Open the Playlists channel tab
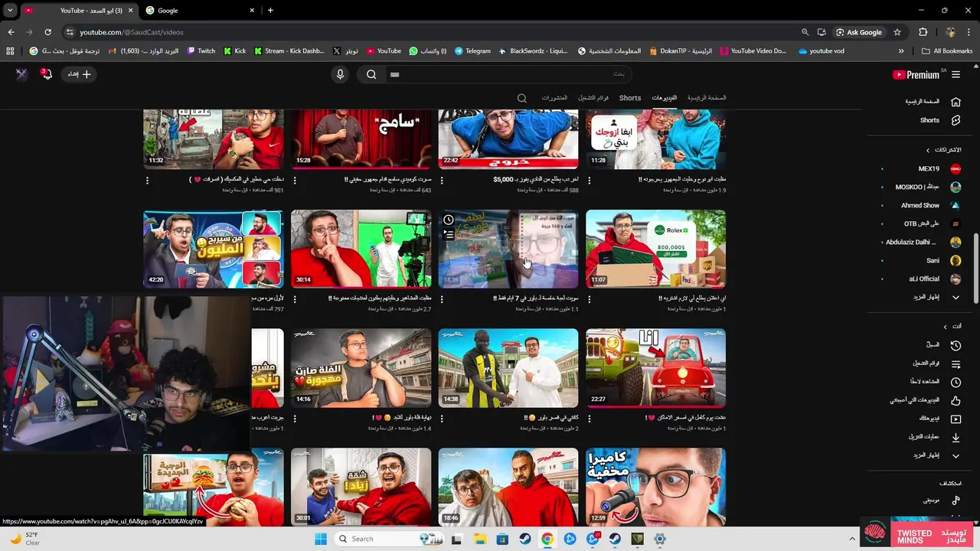The height and width of the screenshot is (551, 980). click(593, 98)
